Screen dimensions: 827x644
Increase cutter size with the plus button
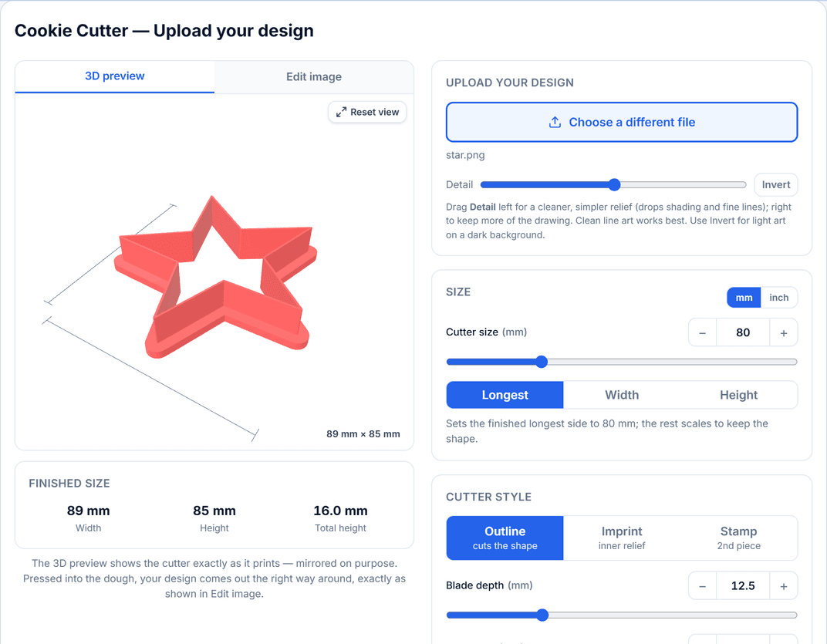click(x=784, y=333)
